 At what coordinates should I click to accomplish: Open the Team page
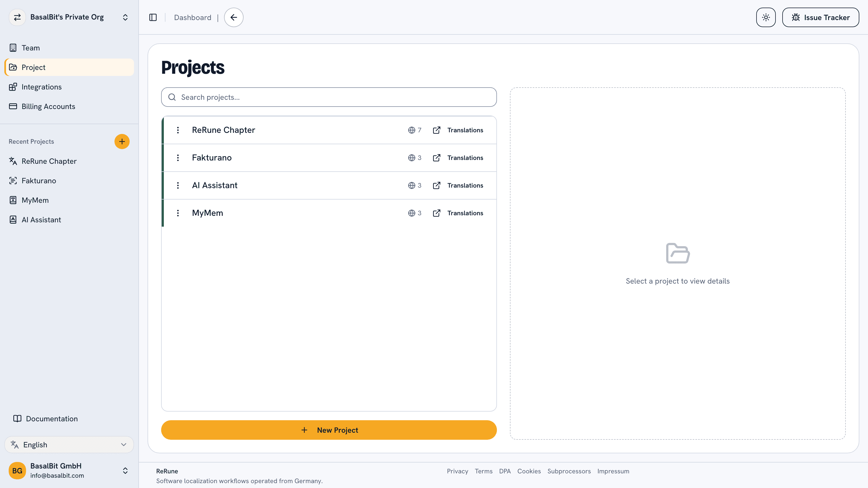(69, 48)
